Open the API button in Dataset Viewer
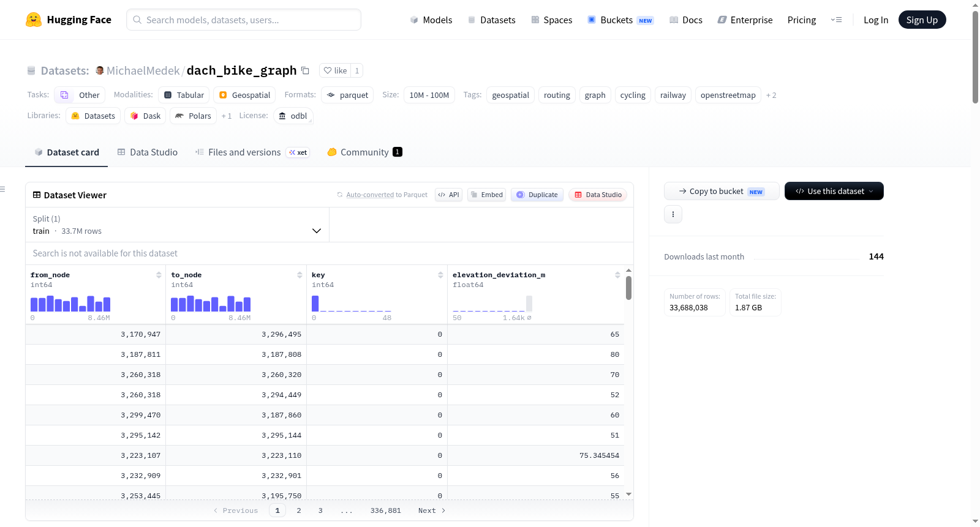This screenshot has height=527, width=980. tap(448, 195)
